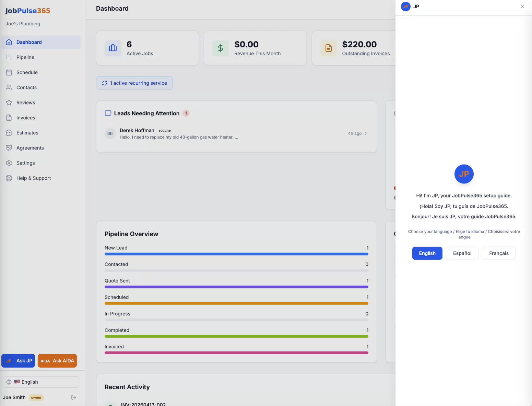The height and width of the screenshot is (406, 532).
Task: Click the Invoiced pink progress bar
Action: [236, 353]
